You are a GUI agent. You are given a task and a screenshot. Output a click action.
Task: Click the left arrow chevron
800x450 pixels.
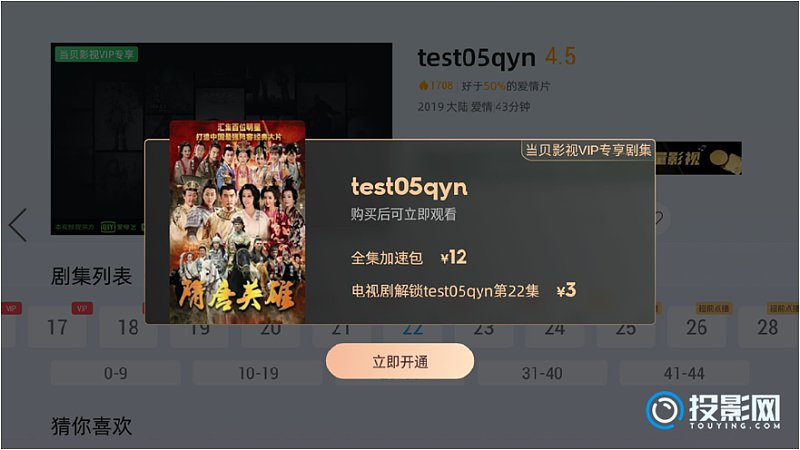point(18,225)
